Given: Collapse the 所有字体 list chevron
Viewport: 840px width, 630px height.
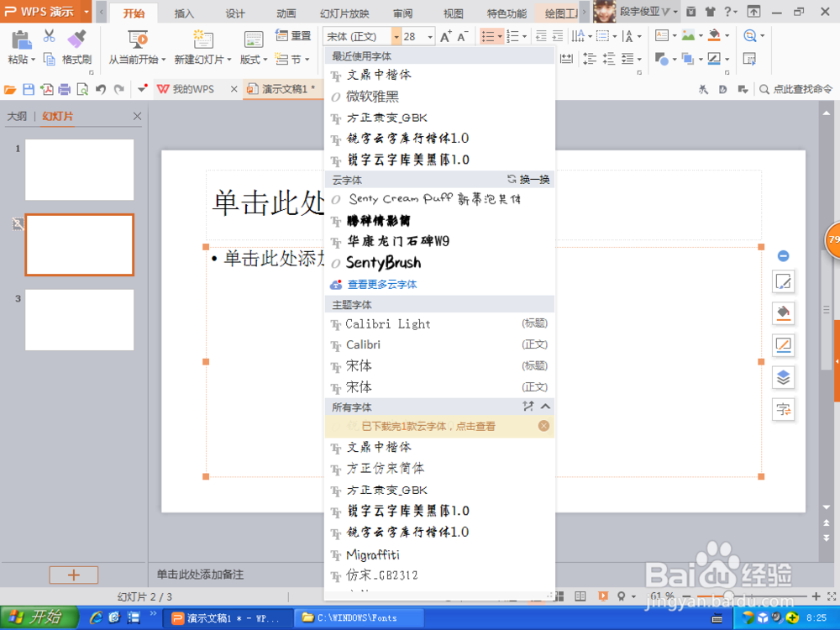Looking at the screenshot, I should 543,407.
